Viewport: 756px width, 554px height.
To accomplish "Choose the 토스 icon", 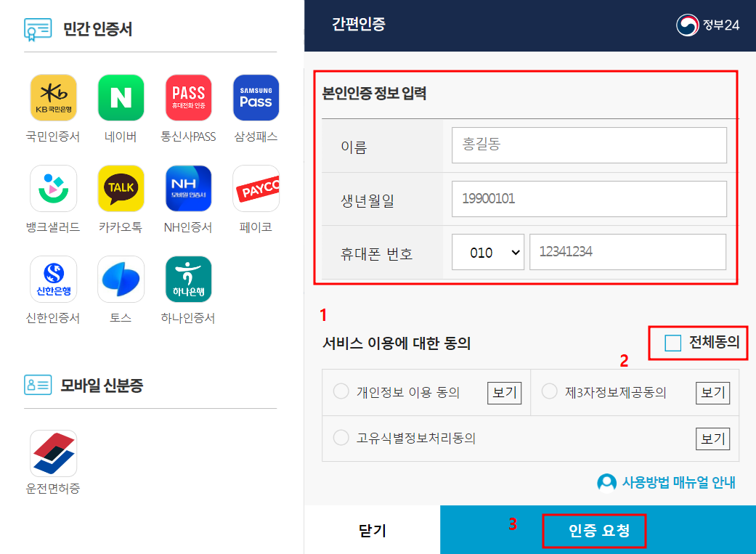I will (x=121, y=279).
